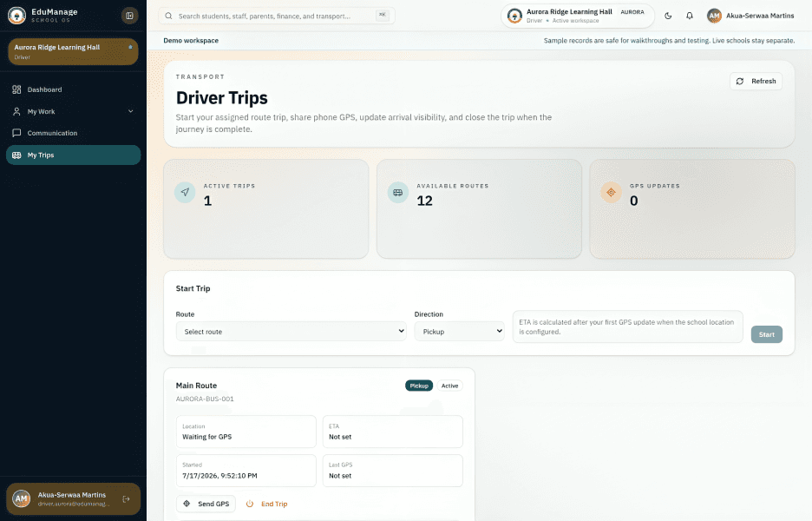Open the Aurora Ridge workspace switcher
The height and width of the screenshot is (521, 812).
pyautogui.click(x=578, y=16)
